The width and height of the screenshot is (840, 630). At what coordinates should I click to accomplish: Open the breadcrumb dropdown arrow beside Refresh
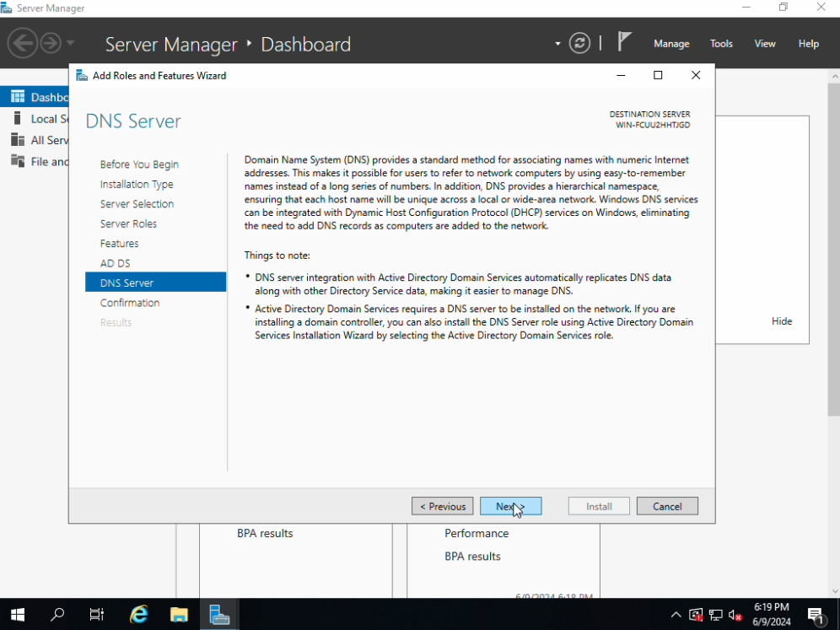[557, 44]
